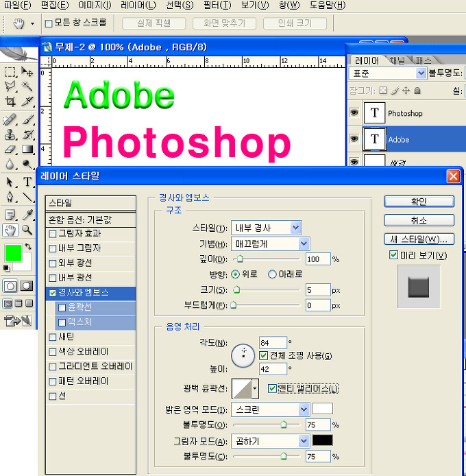Enable 외부 광선 (Outer Glow) checkbox
Screen dimensions: 466x476
coord(53,263)
